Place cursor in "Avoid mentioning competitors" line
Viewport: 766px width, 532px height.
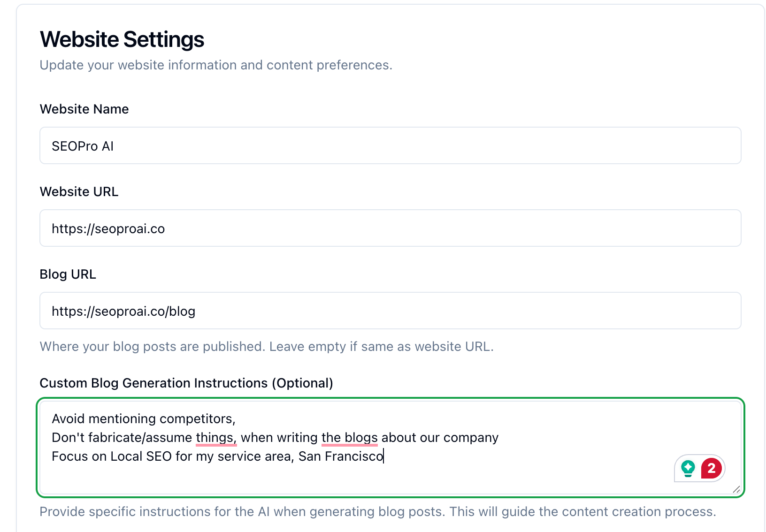(x=143, y=419)
